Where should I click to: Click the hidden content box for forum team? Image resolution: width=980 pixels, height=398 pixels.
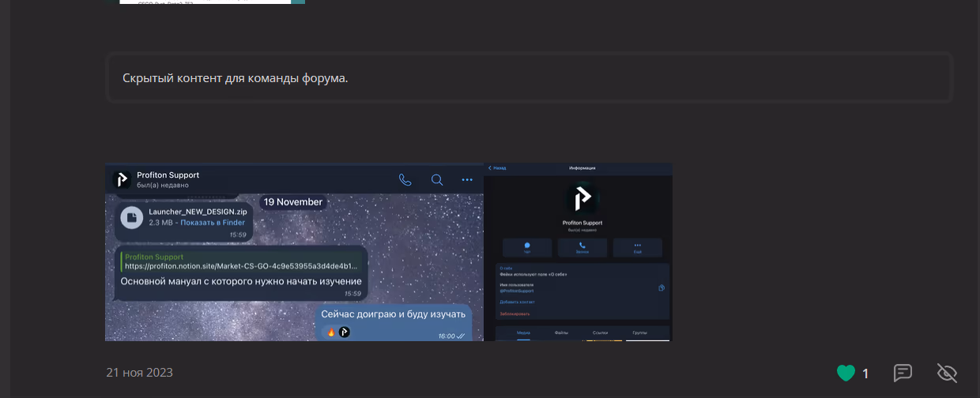click(529, 78)
